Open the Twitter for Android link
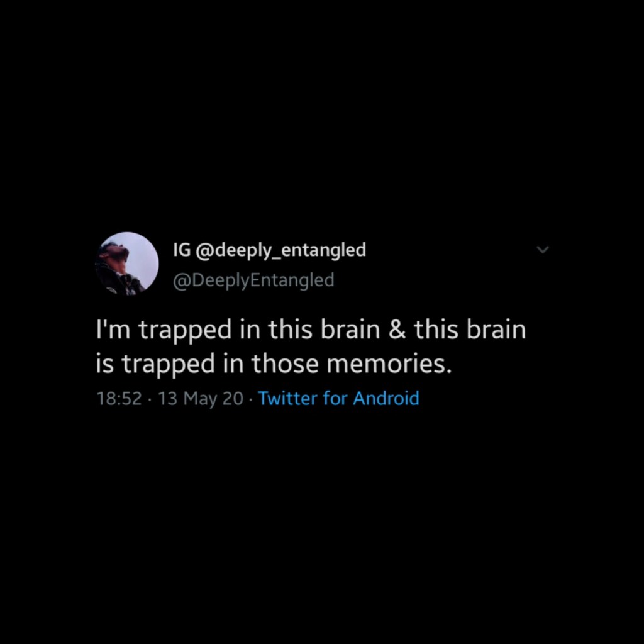The height and width of the screenshot is (644, 644). pyautogui.click(x=338, y=398)
